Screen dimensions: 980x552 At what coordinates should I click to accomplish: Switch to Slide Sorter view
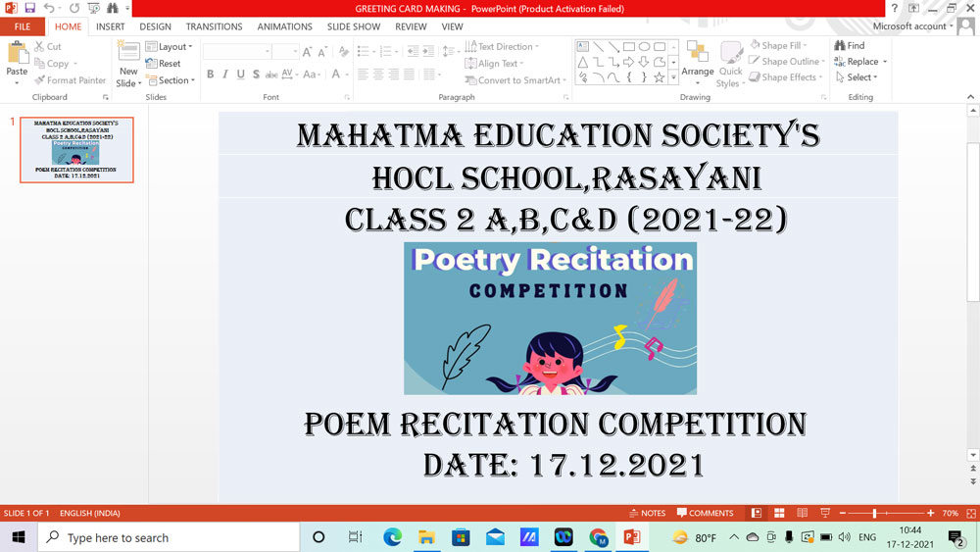[x=779, y=513]
